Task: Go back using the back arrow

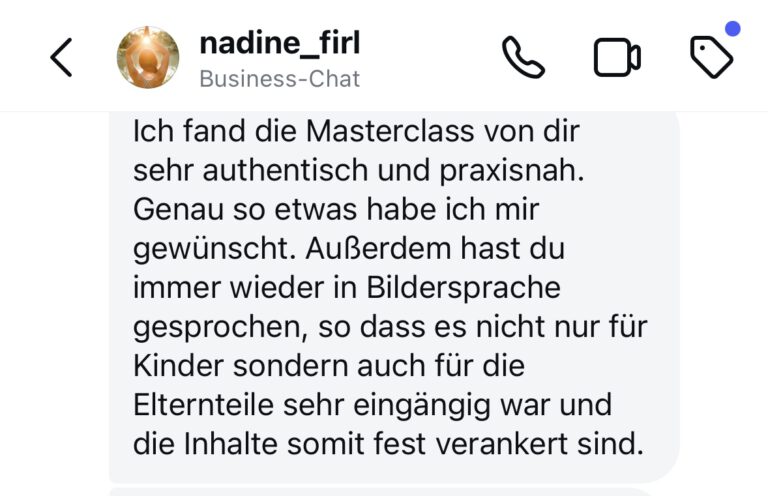Action: coord(62,58)
